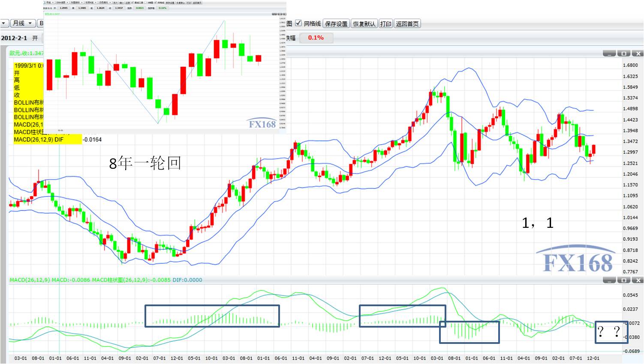Click the 1.0144 price axis label
Screen dimensions: 644x364
coord(630,218)
